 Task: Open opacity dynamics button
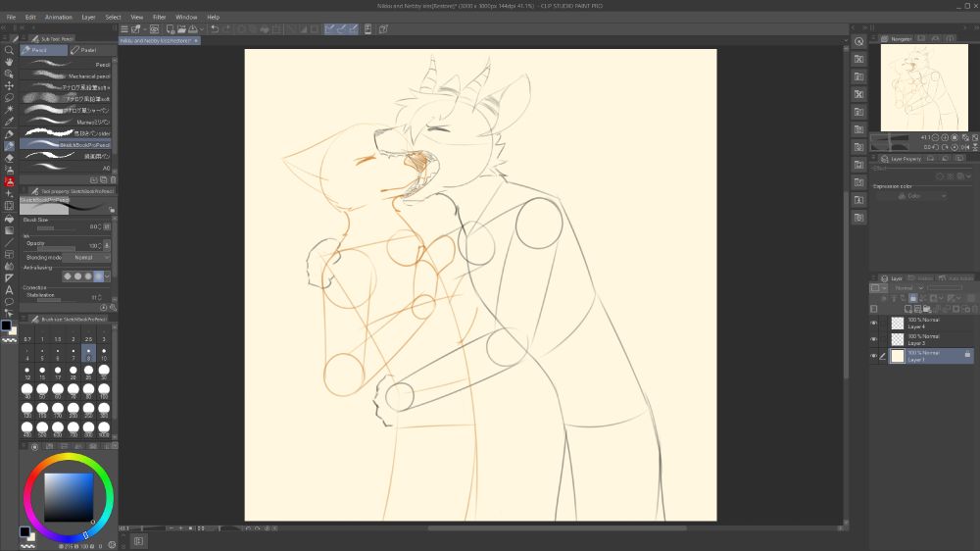pos(107,246)
